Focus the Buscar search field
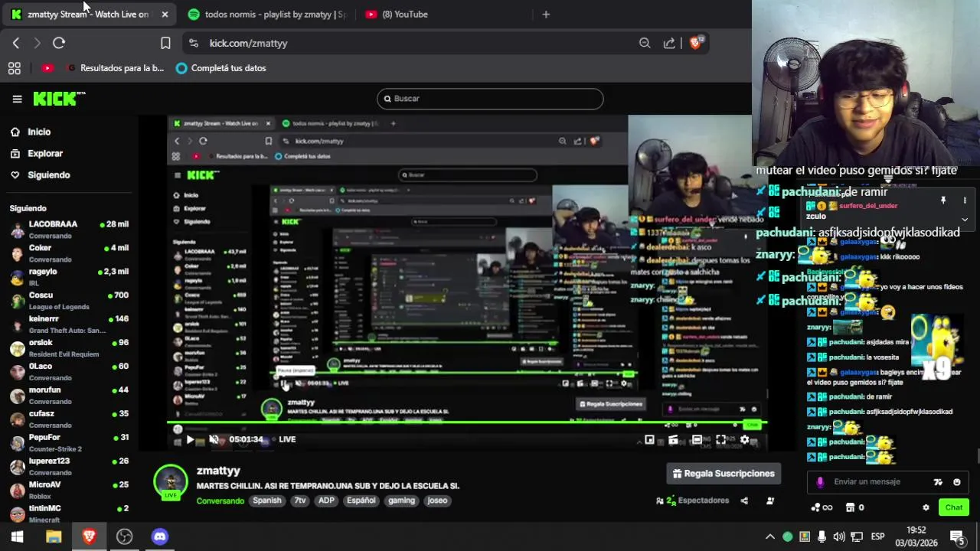This screenshot has height=551, width=980. 490,99
